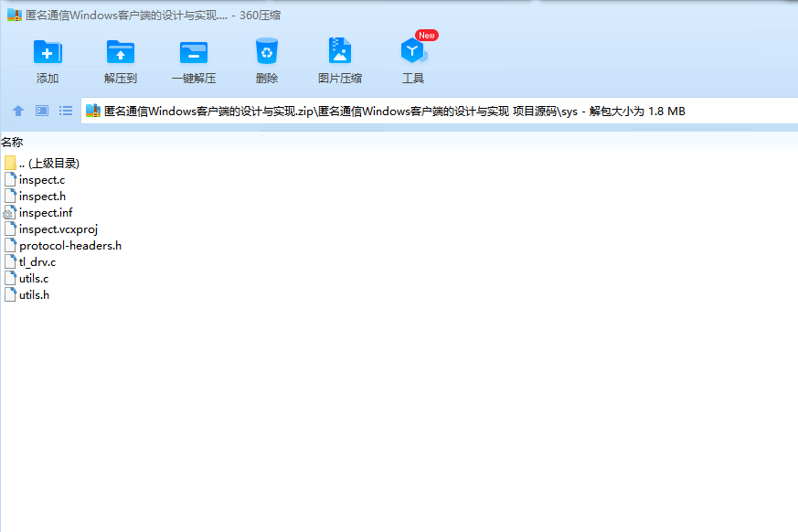The width and height of the screenshot is (798, 532).
Task: Select the file protocol-headers.h
Action: point(62,245)
